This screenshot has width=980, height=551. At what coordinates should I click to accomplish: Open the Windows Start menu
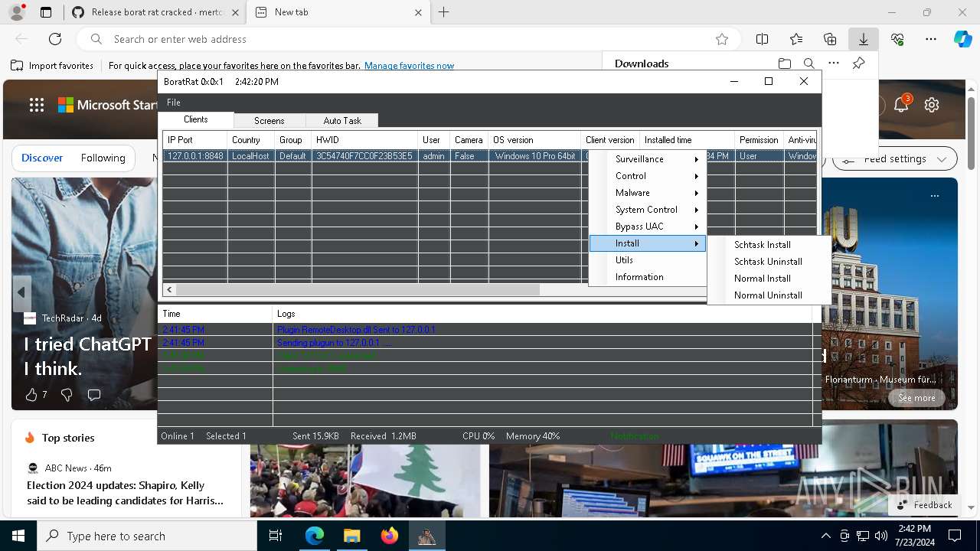[x=18, y=536]
